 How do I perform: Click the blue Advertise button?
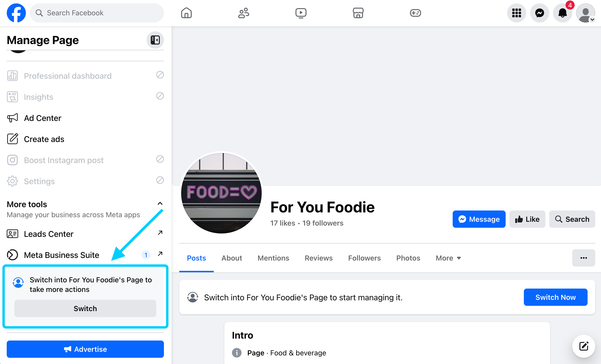[x=85, y=349]
